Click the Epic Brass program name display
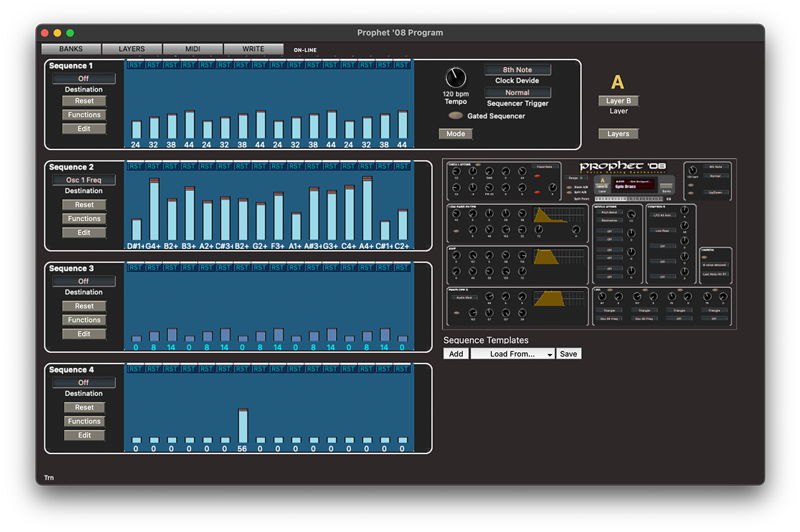This screenshot has height=532, width=800. pyautogui.click(x=634, y=186)
